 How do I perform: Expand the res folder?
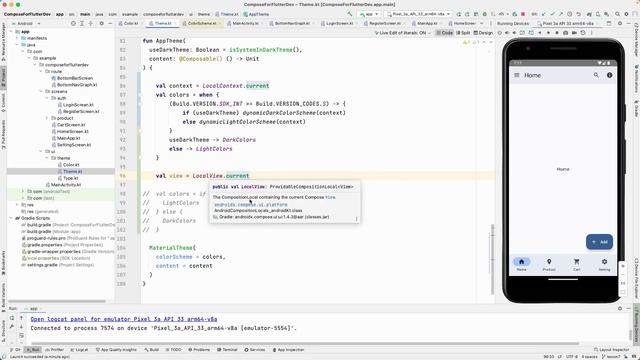click(17, 205)
